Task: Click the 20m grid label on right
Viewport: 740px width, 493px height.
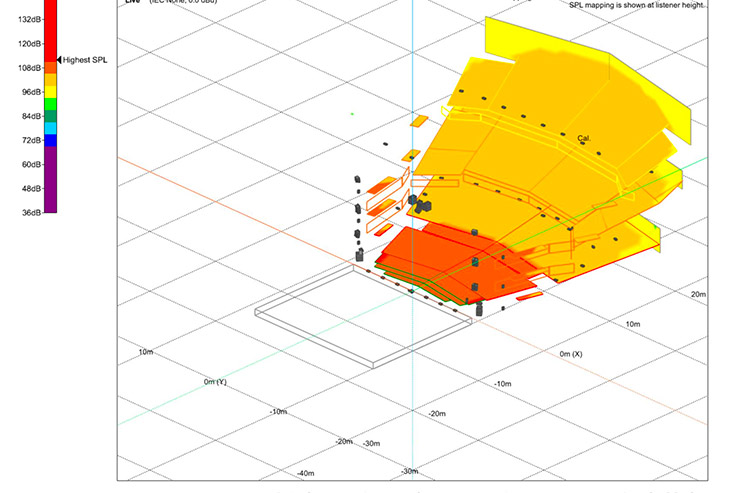Action: pyautogui.click(x=698, y=294)
